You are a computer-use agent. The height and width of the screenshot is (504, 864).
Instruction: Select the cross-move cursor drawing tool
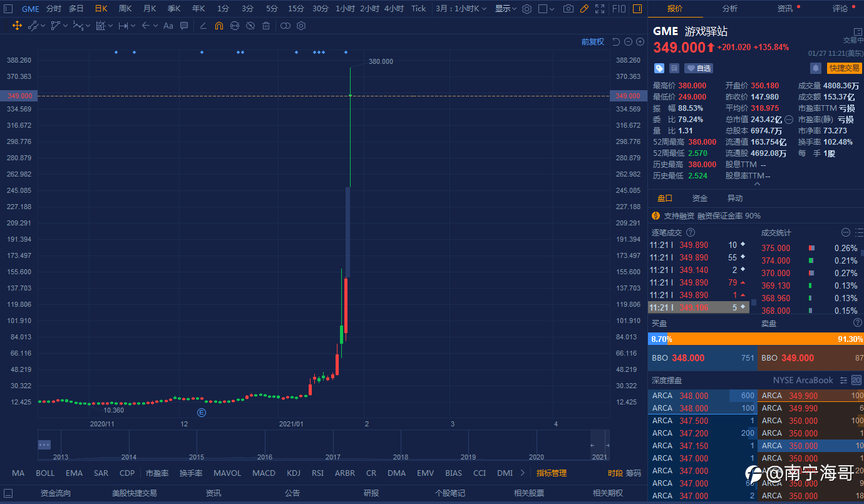click(x=17, y=26)
